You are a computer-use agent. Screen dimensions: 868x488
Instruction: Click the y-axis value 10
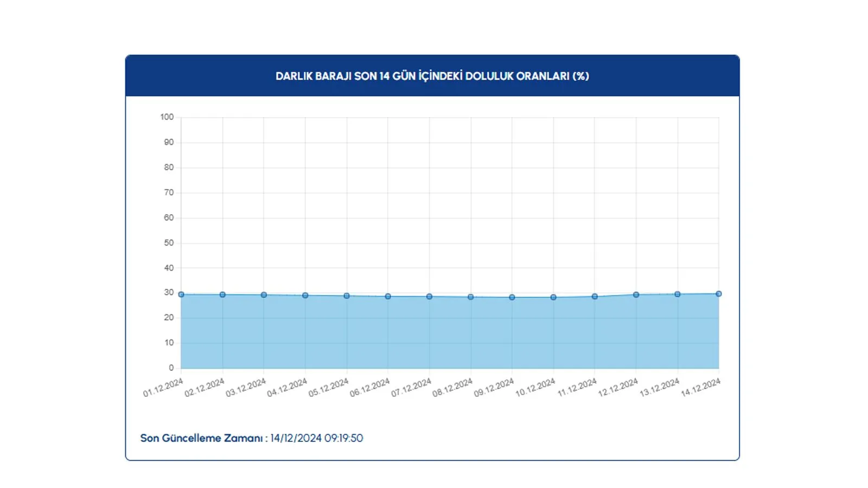click(169, 343)
